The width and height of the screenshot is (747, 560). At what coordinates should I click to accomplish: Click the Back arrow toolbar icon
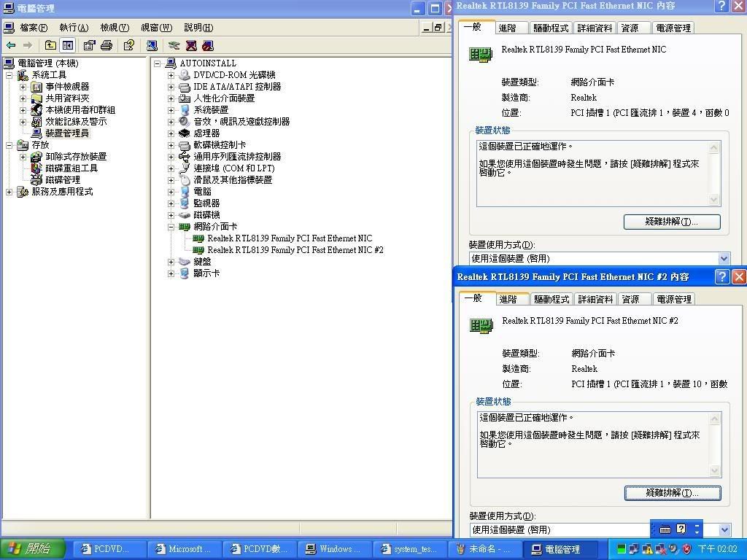(11, 45)
